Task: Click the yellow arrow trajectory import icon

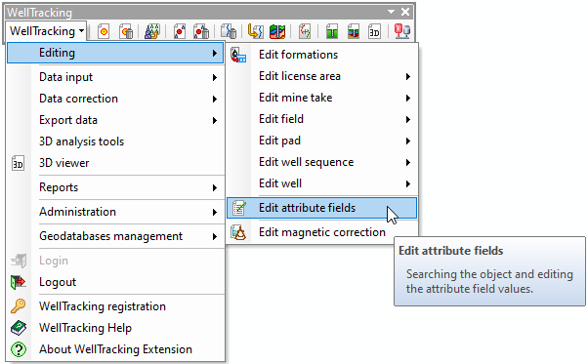Action: click(256, 31)
